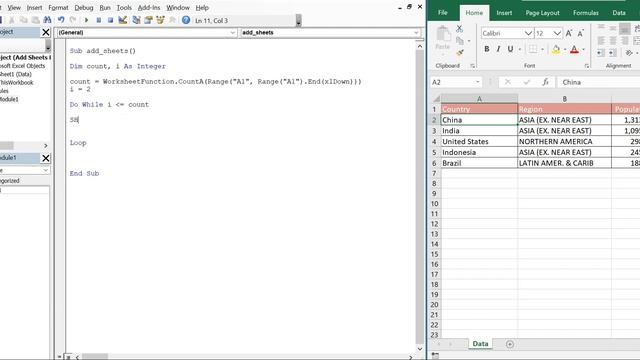Click the Font Color red swatch button
The height and width of the screenshot is (360, 640).
[574, 50]
